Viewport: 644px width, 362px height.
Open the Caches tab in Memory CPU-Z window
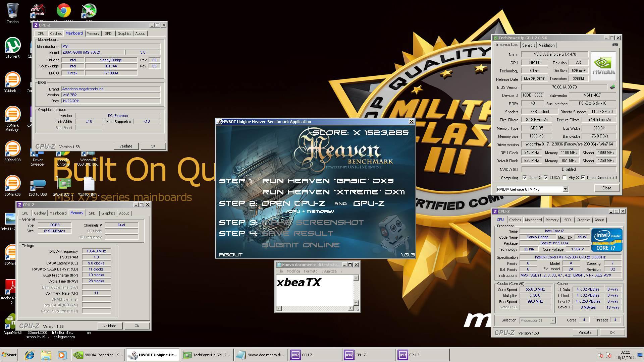tap(40, 213)
